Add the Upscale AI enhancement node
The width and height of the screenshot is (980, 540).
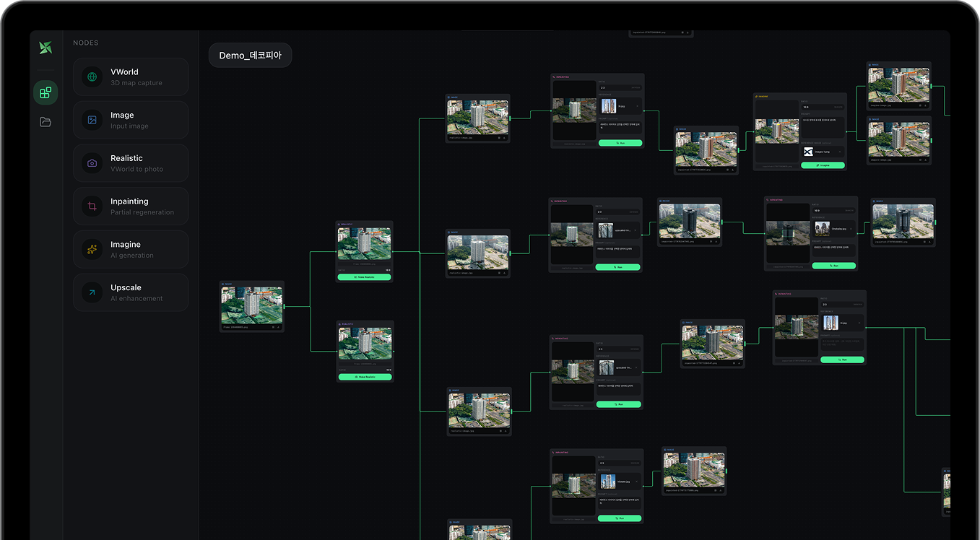[131, 292]
